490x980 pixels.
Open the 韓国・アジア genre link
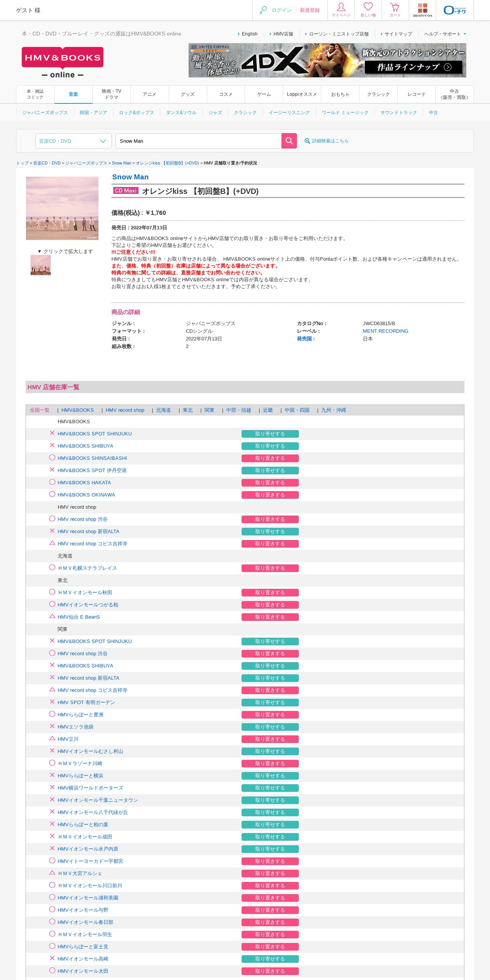click(93, 113)
